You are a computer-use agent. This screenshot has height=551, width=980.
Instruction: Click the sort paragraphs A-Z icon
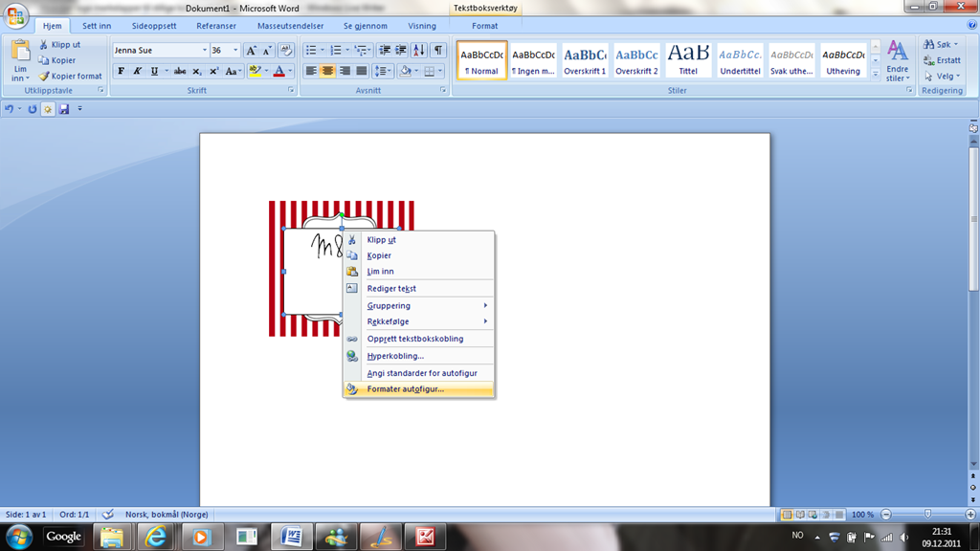coord(418,51)
